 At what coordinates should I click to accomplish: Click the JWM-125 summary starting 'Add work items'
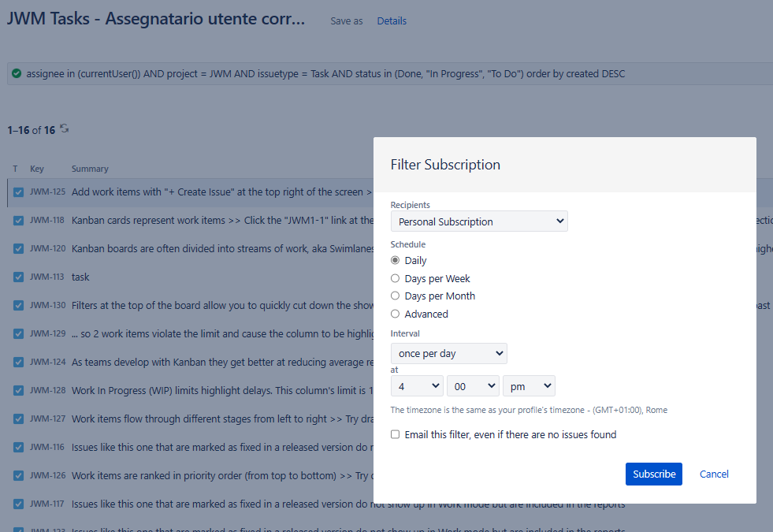pos(222,192)
